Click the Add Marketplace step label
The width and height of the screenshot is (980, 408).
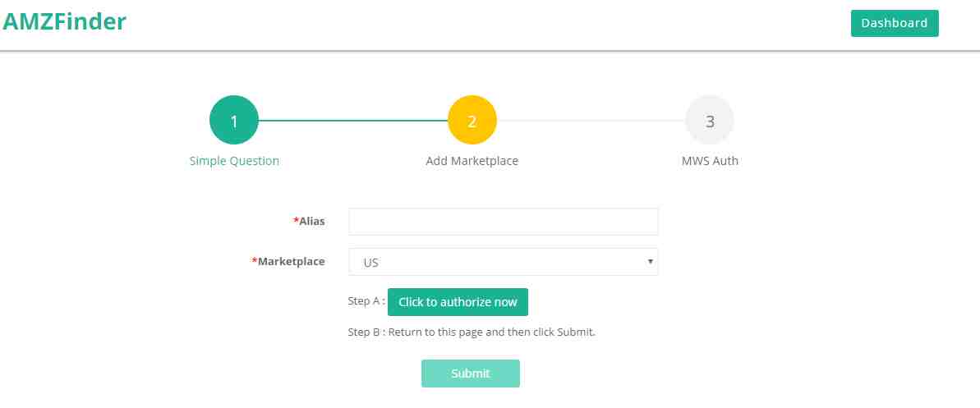pos(472,161)
